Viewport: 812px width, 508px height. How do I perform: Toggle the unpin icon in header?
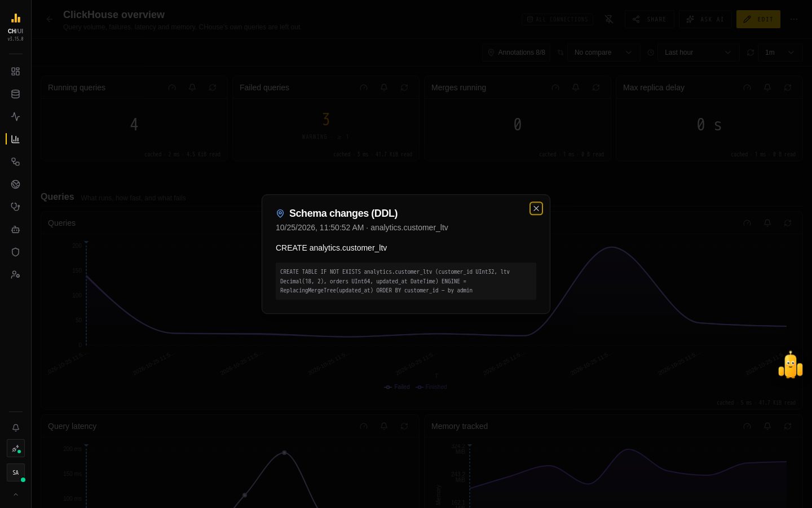609,19
